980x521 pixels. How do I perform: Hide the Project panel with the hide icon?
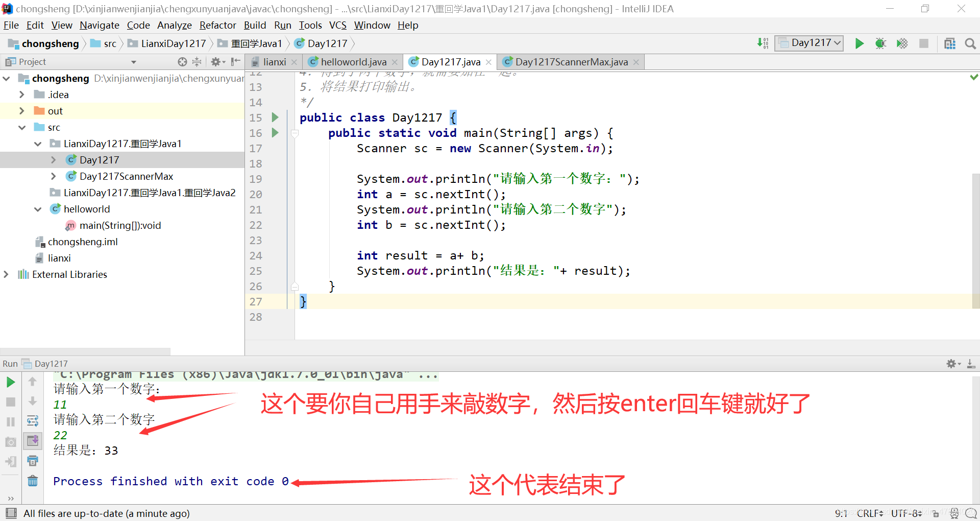pyautogui.click(x=235, y=62)
